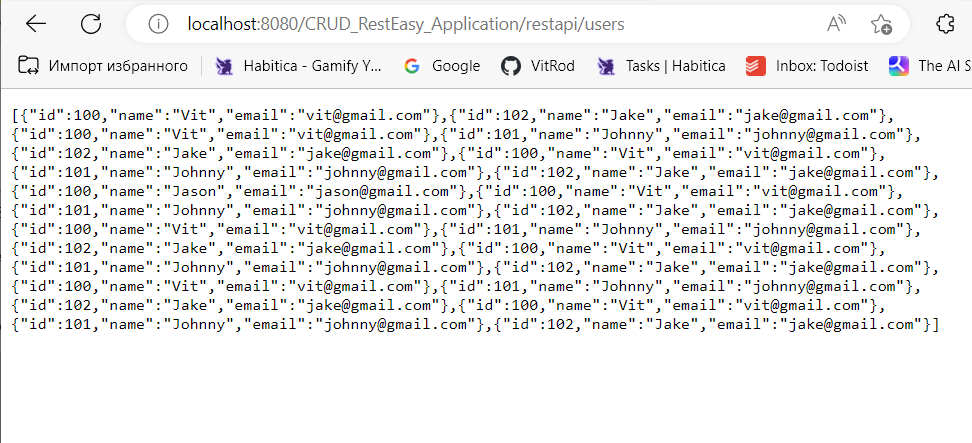Open the The AI S... bookmark

click(928, 65)
